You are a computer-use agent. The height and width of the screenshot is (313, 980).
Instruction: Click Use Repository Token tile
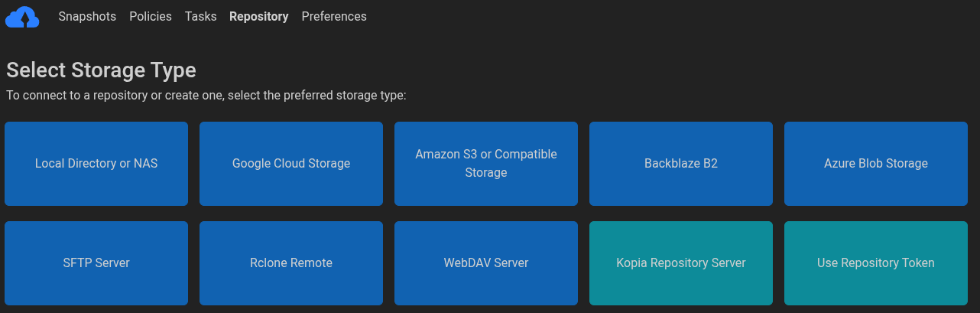tap(876, 263)
